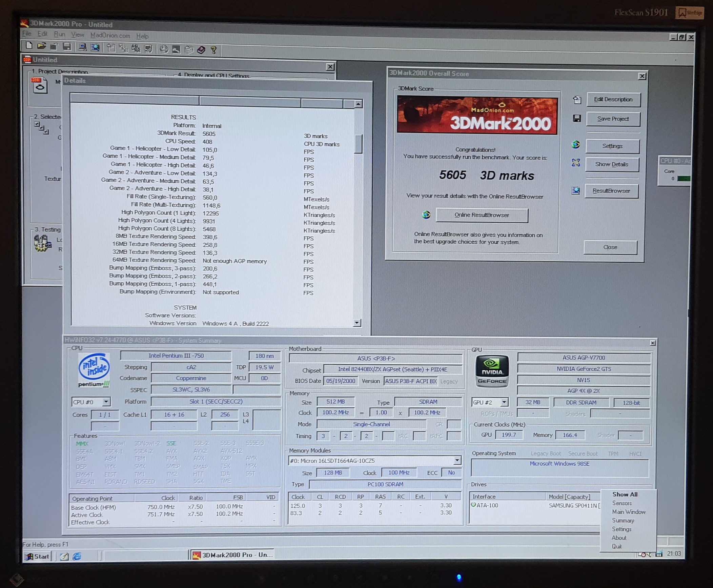Click the Open Project folder icon

pyautogui.click(x=41, y=46)
